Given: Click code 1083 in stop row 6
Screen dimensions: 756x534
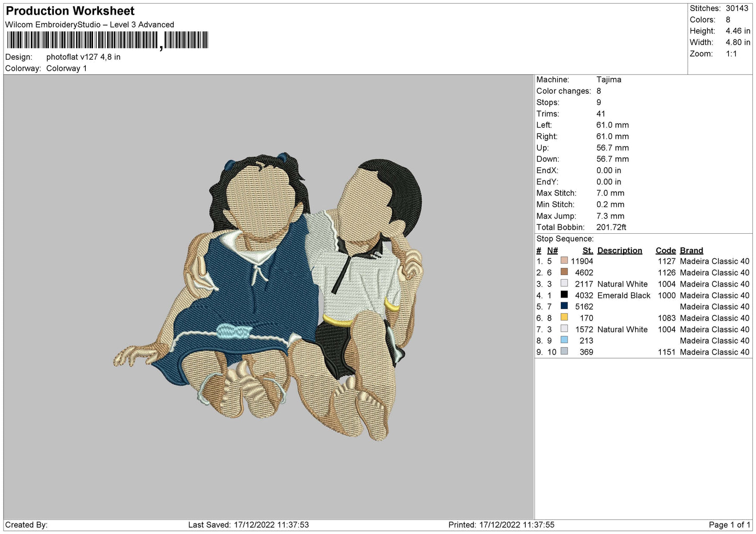Looking at the screenshot, I should (x=667, y=318).
